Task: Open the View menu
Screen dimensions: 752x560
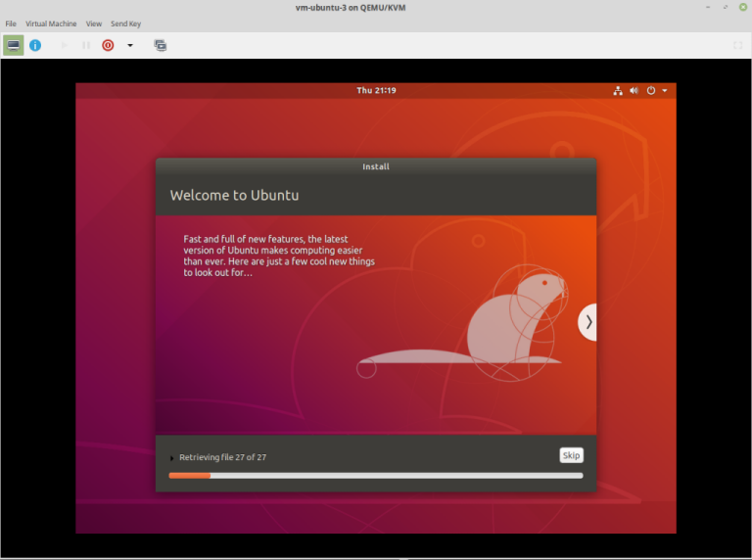Action: pyautogui.click(x=94, y=23)
